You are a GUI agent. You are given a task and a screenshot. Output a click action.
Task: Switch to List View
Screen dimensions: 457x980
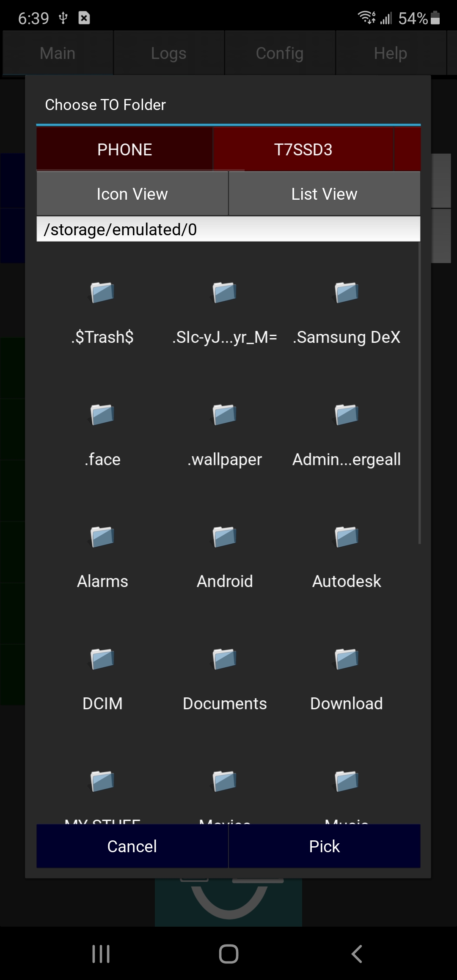pyautogui.click(x=324, y=194)
